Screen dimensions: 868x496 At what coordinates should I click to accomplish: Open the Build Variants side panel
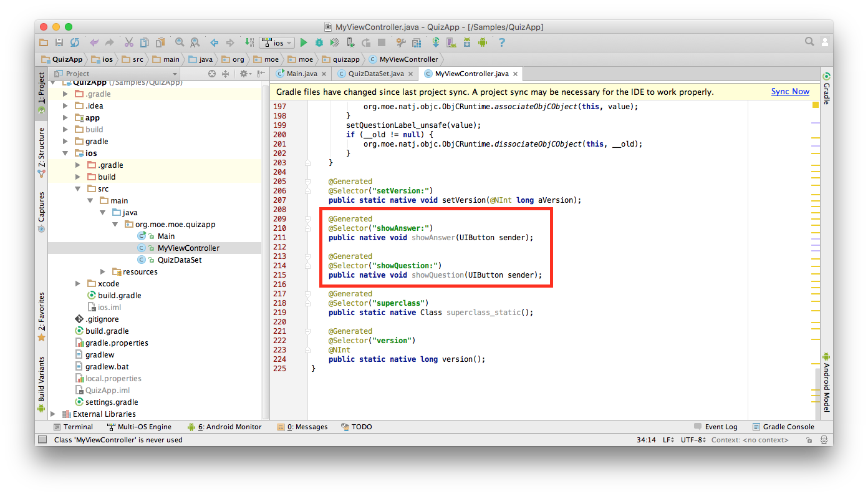(x=42, y=385)
